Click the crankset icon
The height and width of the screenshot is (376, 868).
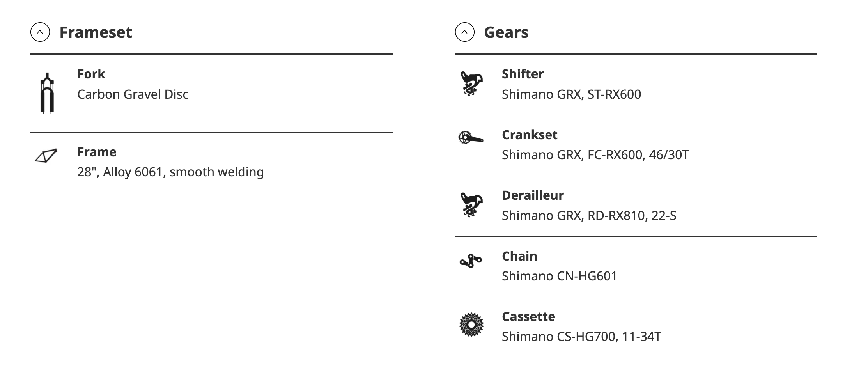click(x=471, y=138)
